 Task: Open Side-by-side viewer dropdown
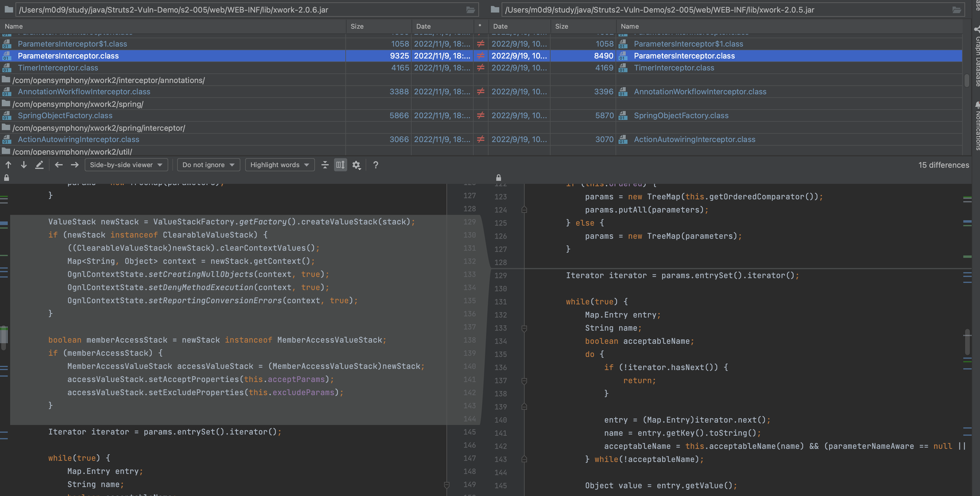[126, 165]
